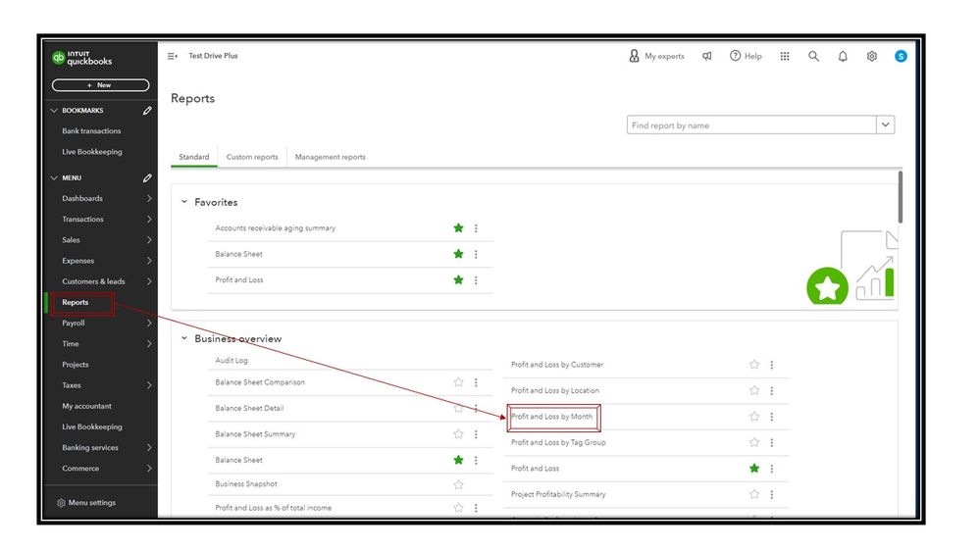Open the user profile avatar
The width and height of the screenshot is (980, 551).
pos(901,56)
